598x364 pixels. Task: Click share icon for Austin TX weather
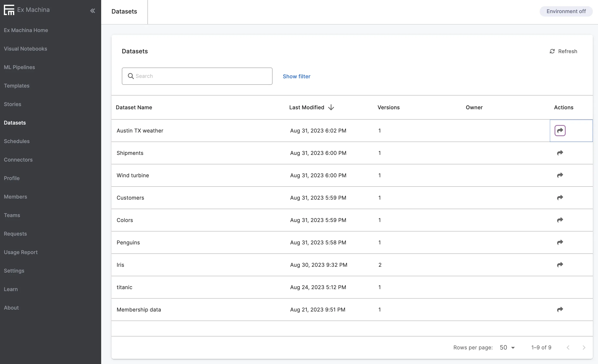point(560,130)
